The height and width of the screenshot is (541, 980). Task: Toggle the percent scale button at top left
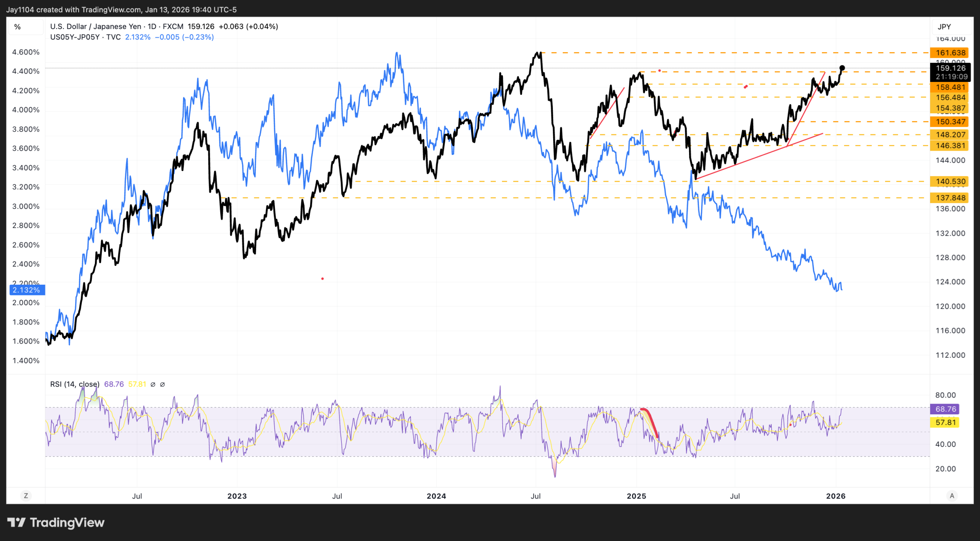pos(18,27)
